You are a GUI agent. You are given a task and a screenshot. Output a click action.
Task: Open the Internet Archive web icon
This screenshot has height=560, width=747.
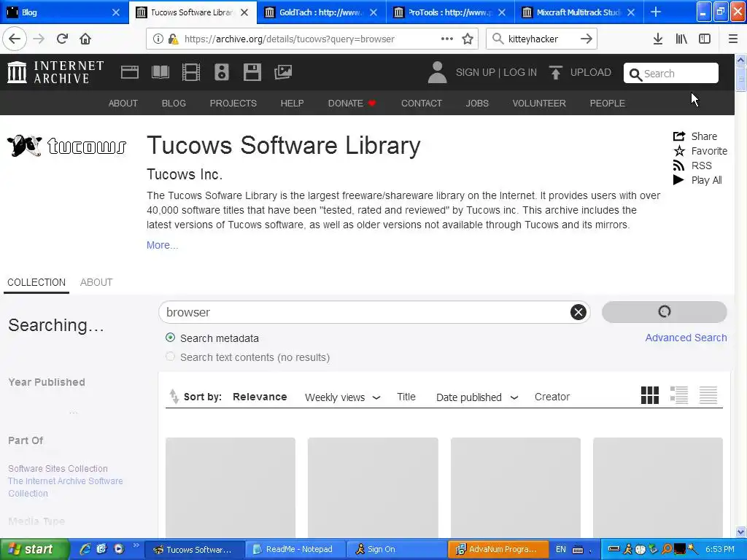[130, 72]
